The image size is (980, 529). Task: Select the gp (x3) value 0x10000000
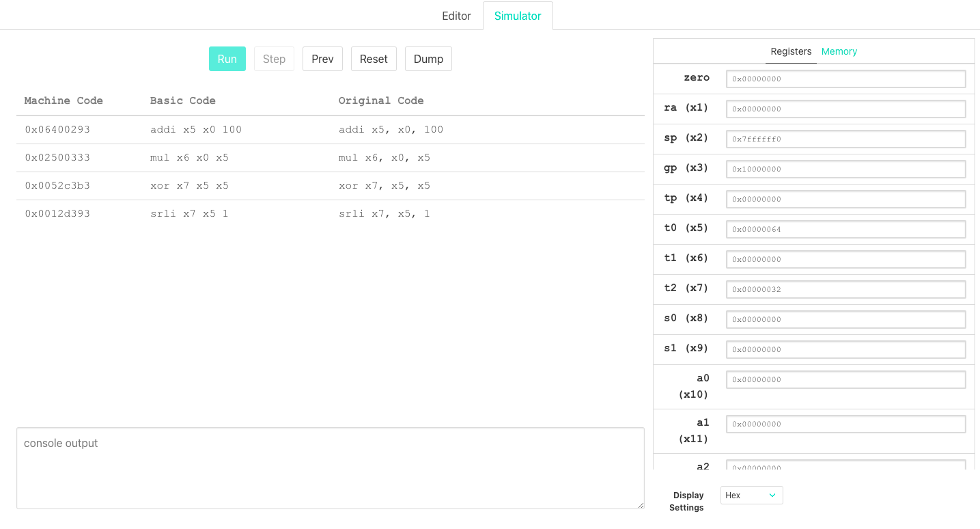[x=845, y=169]
